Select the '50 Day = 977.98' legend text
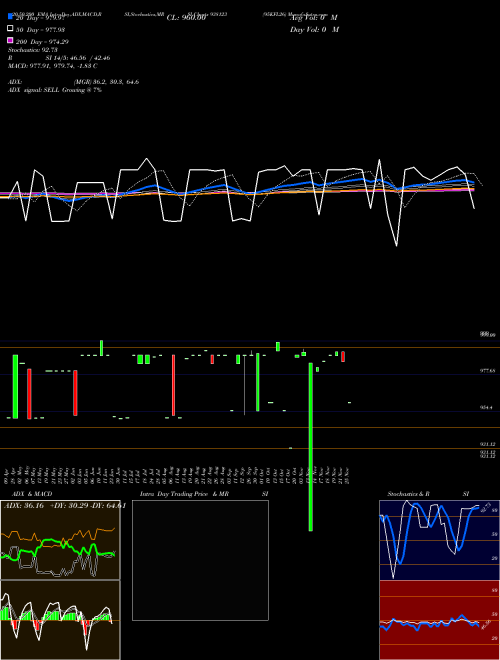Image resolution: width=500 pixels, height=660 pixels. click(40, 29)
